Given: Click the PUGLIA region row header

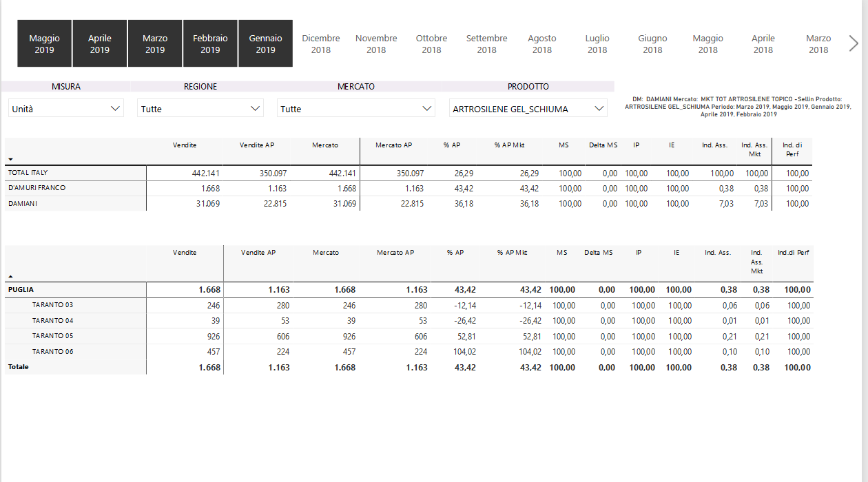Looking at the screenshot, I should [21, 290].
